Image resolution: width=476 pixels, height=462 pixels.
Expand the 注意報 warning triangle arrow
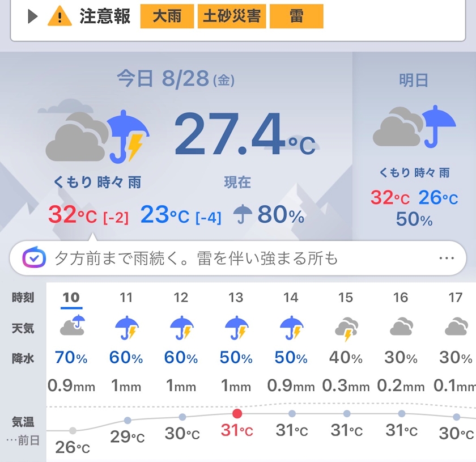33,16
